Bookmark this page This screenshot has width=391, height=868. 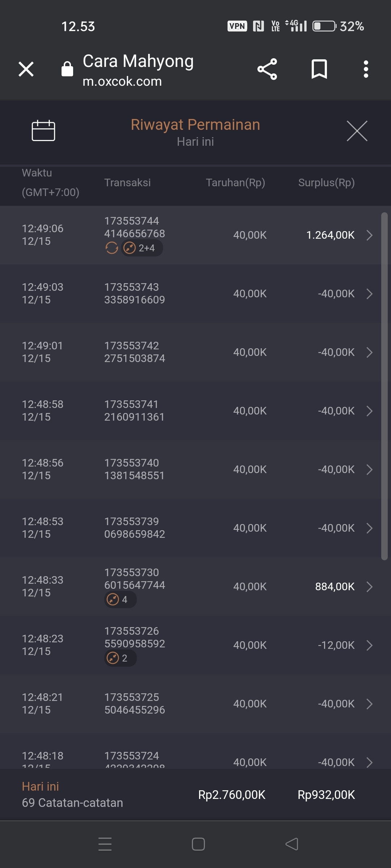pos(319,69)
